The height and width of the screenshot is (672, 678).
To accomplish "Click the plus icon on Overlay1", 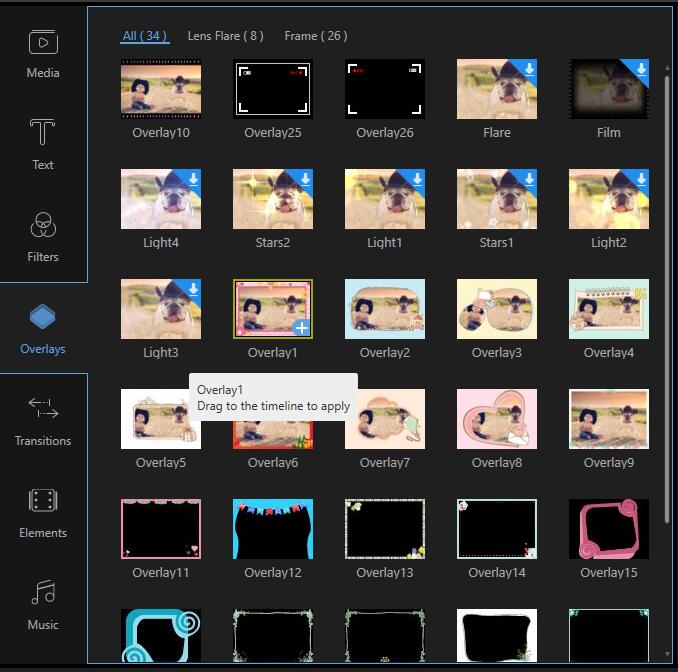I will tap(301, 328).
